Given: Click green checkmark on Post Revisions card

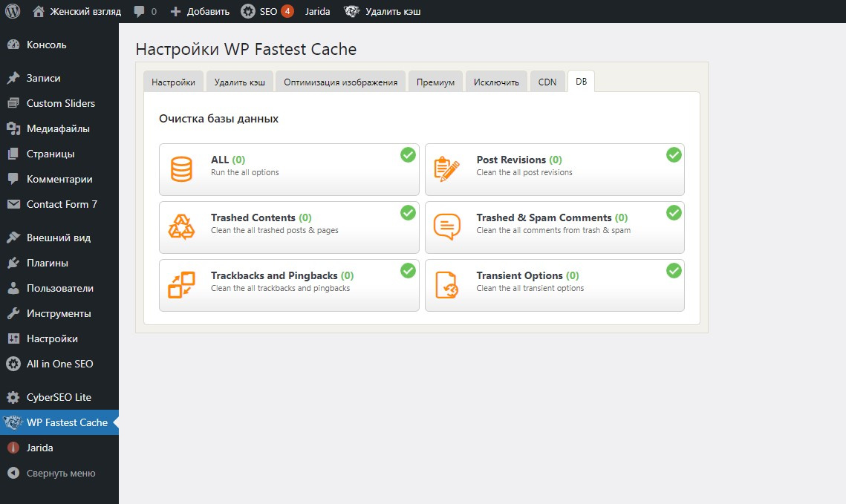Looking at the screenshot, I should [x=674, y=154].
